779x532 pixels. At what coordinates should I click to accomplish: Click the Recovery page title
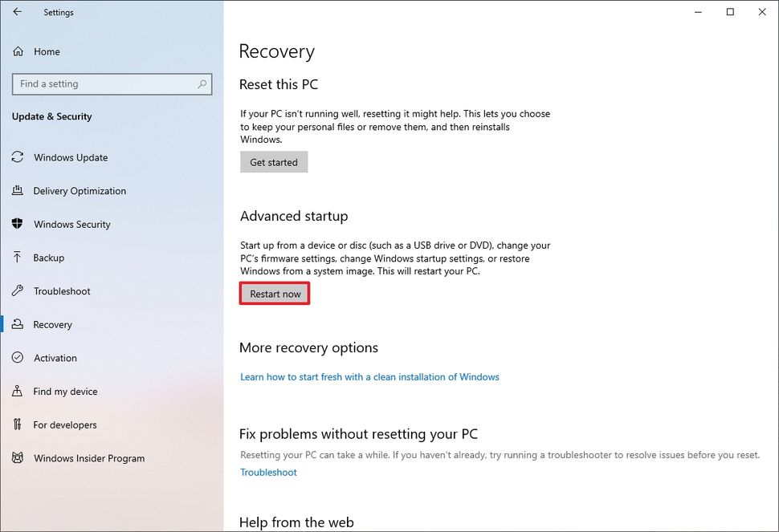(276, 51)
